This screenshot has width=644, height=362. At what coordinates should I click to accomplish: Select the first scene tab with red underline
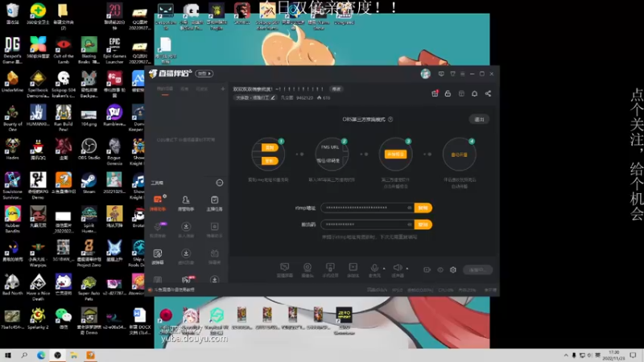click(x=165, y=90)
